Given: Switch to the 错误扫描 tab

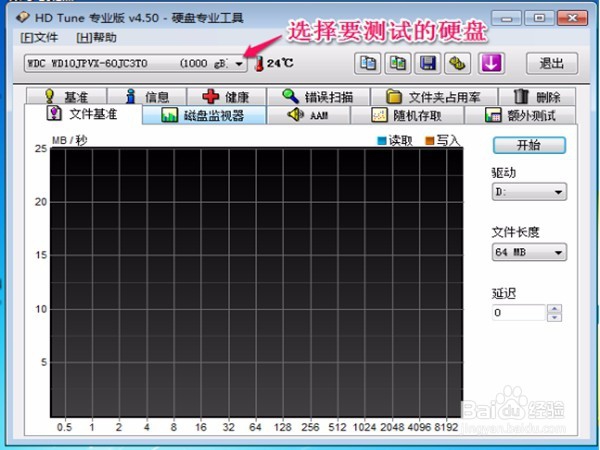Looking at the screenshot, I should [318, 96].
